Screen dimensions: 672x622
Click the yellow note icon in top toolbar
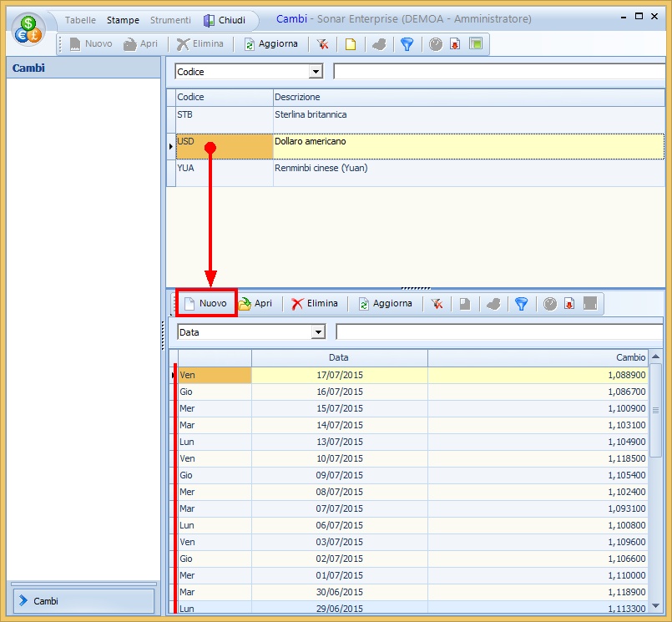[x=351, y=44]
